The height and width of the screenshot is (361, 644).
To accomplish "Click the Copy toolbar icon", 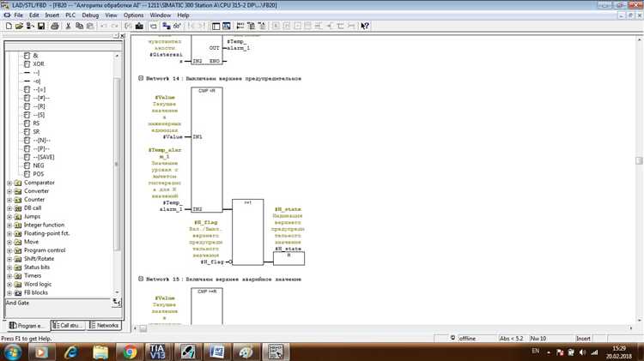I will pos(79,26).
